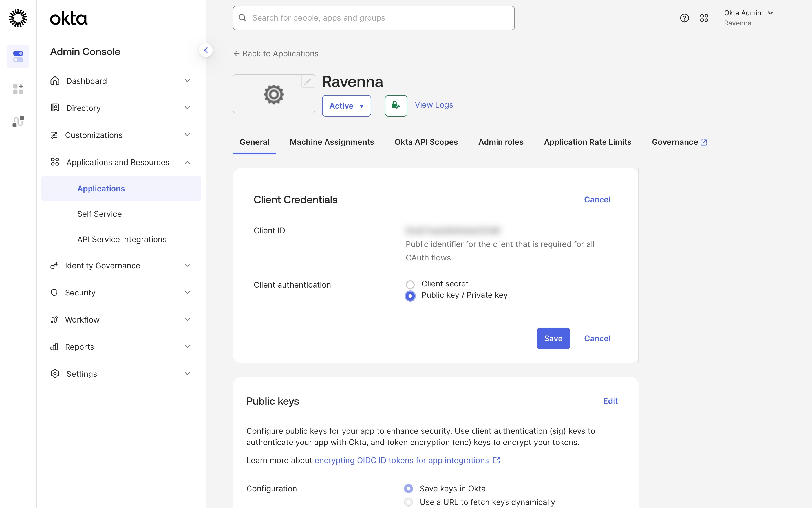The width and height of the screenshot is (812, 508).
Task: Click Cancel next to the Save button
Action: [x=597, y=338]
